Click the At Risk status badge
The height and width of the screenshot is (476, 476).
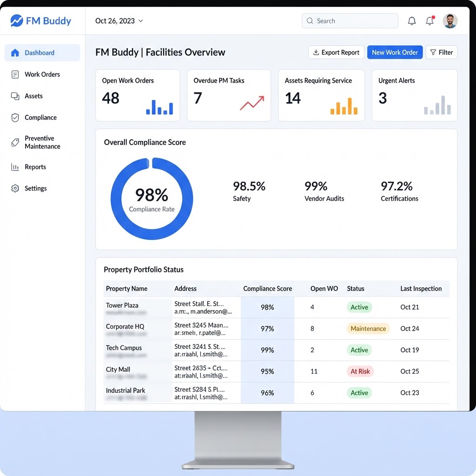click(x=360, y=371)
